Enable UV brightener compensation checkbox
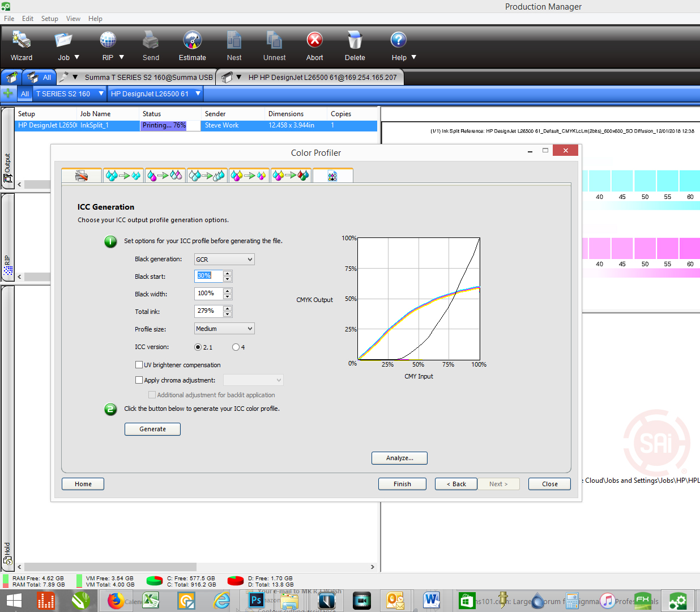700x612 pixels. (x=139, y=364)
